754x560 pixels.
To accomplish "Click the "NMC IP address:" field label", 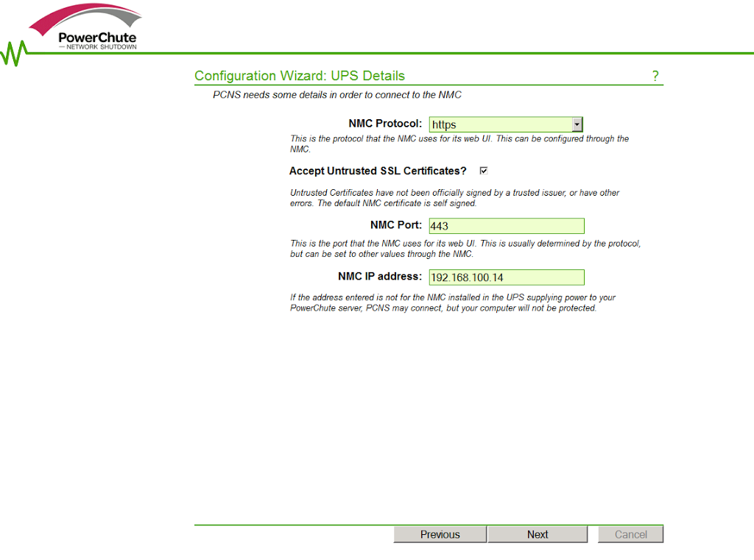I will pyautogui.click(x=380, y=277).
